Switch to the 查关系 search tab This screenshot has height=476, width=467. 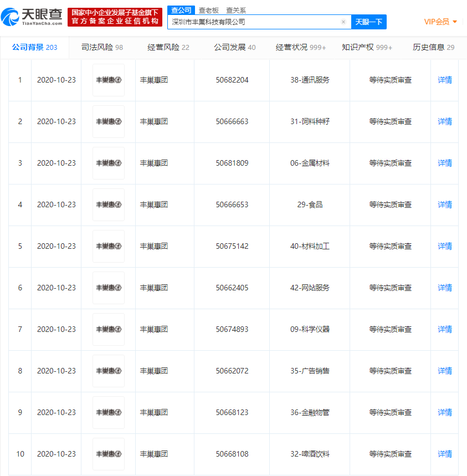pos(236,10)
